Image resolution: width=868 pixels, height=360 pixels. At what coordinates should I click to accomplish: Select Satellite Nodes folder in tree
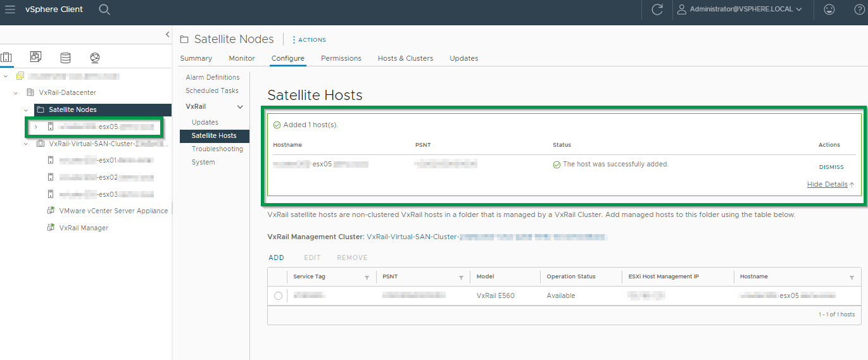tap(72, 109)
